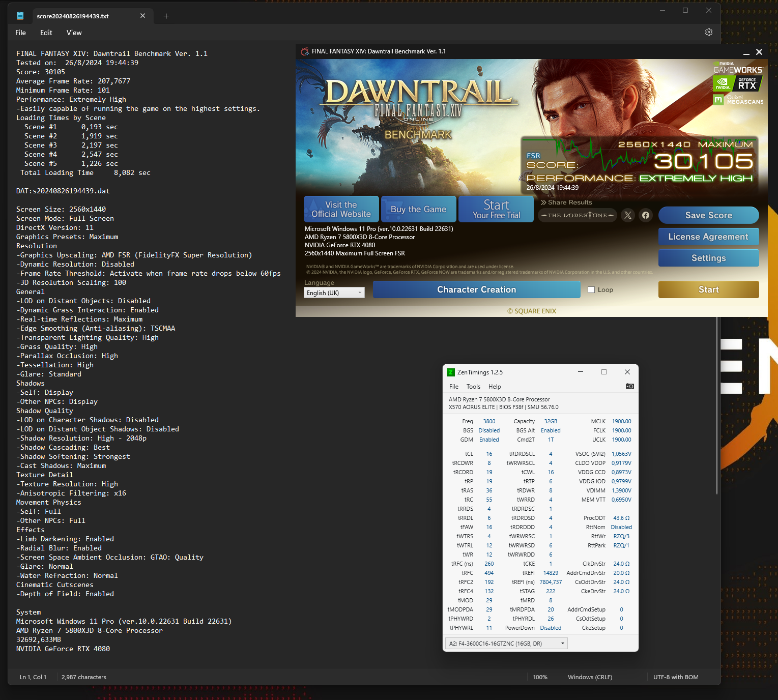Click the Quixel Megascans logo

(738, 100)
